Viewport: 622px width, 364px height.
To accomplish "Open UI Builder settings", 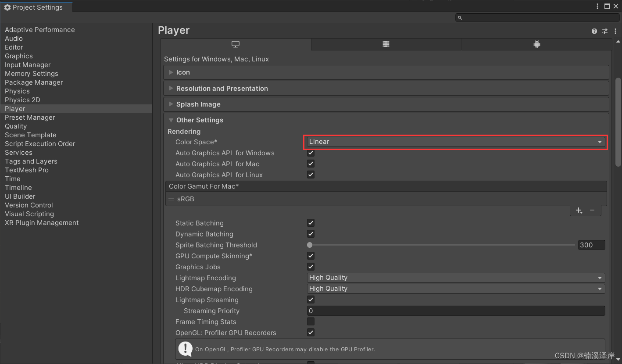I will point(20,196).
